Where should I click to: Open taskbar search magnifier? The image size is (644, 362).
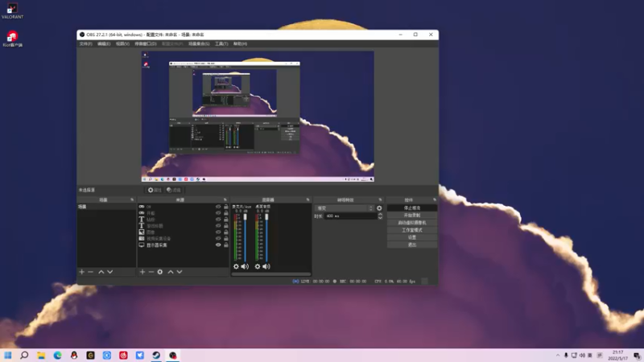[24, 355]
